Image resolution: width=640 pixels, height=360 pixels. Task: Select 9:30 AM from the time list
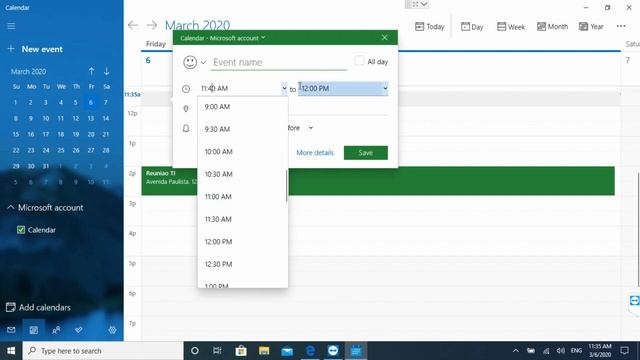point(243,129)
